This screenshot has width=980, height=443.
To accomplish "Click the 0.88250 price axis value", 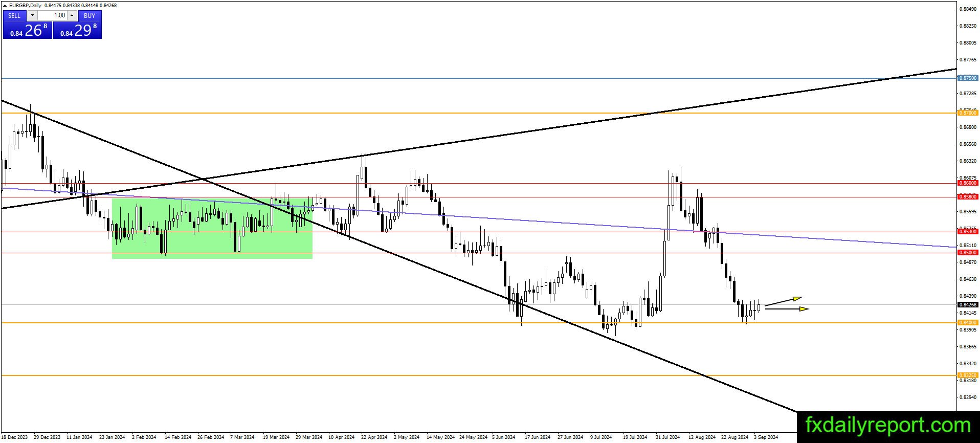I will (968, 26).
